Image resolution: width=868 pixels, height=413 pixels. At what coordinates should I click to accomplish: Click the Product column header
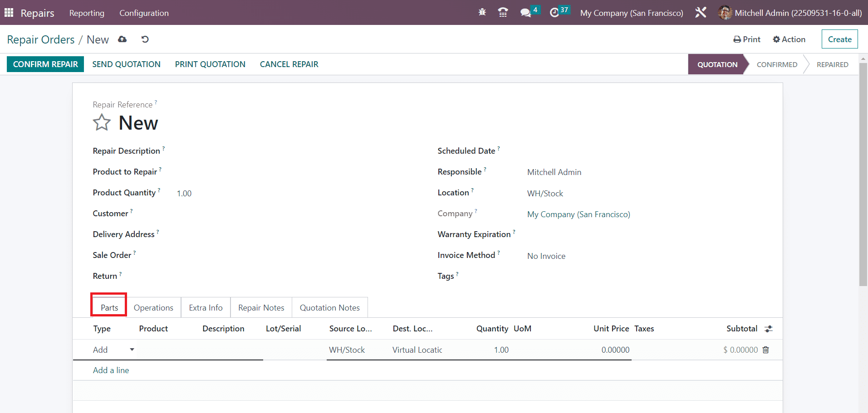153,329
